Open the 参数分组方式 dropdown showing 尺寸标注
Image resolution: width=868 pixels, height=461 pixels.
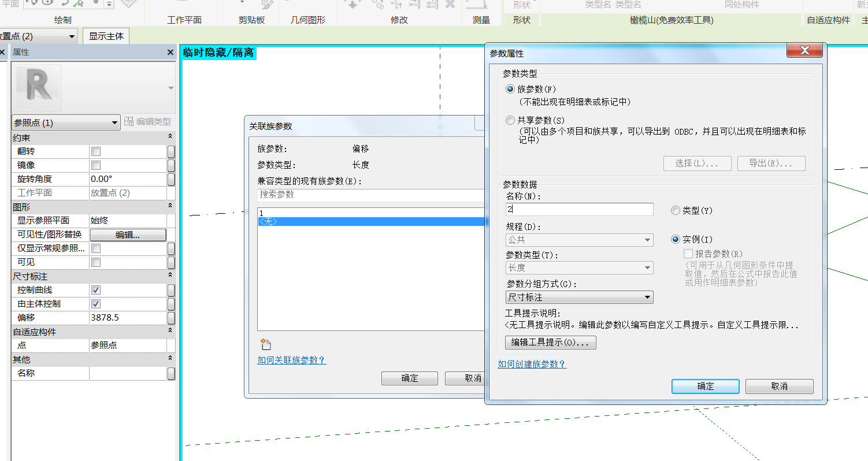coord(579,298)
